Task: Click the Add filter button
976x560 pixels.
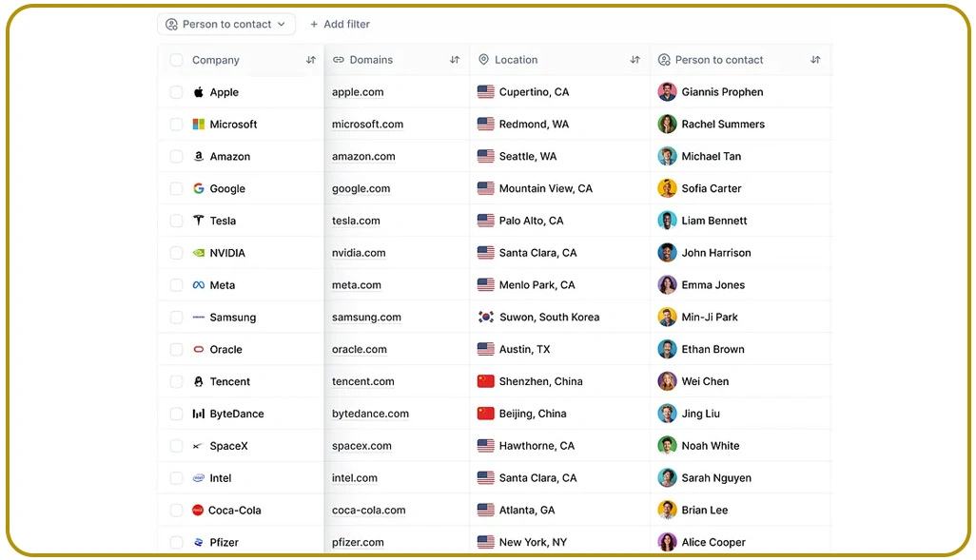Action: [340, 24]
